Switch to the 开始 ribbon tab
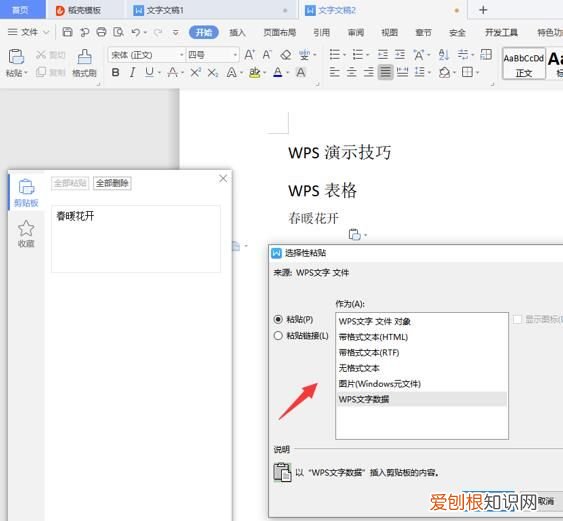Screen dimensions: 563x521 [204, 32]
